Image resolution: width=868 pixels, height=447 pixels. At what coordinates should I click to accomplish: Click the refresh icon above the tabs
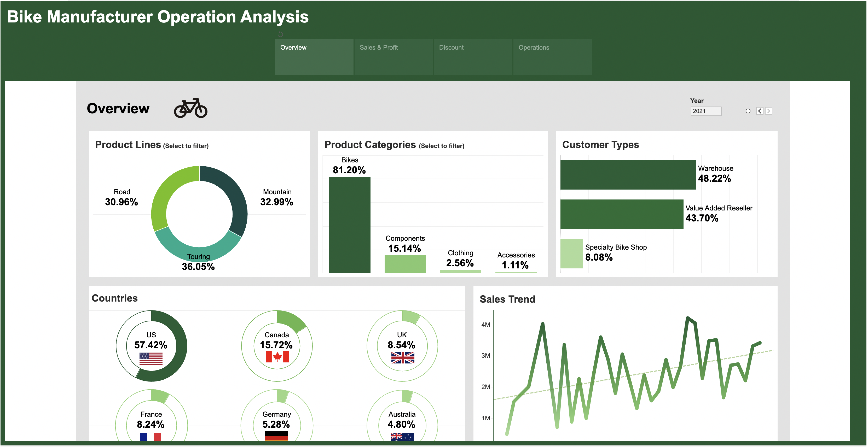(280, 34)
